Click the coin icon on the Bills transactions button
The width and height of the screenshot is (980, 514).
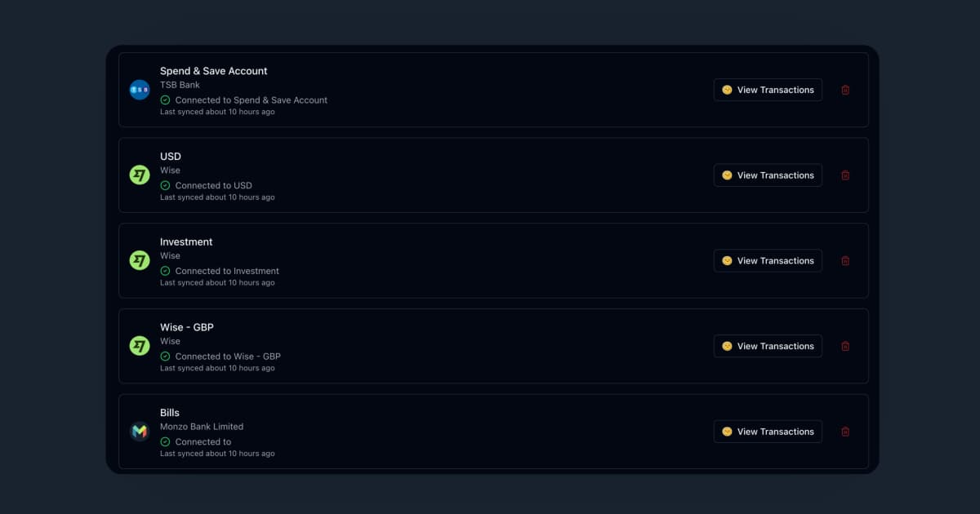[x=727, y=431]
